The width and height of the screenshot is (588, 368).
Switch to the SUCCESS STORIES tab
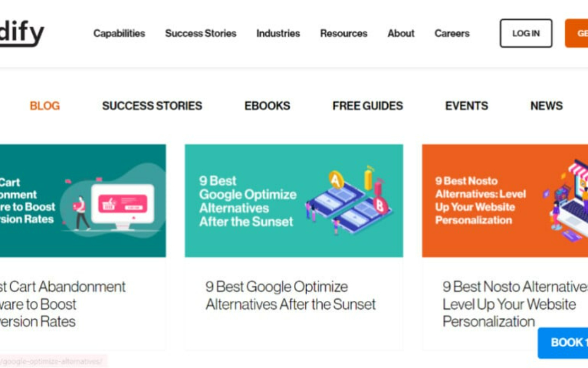click(x=152, y=106)
